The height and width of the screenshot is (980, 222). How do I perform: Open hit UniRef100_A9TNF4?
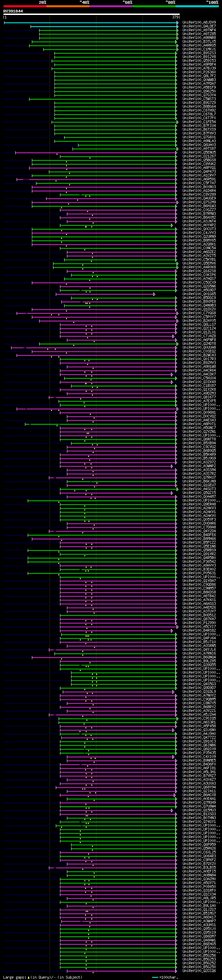199,30
